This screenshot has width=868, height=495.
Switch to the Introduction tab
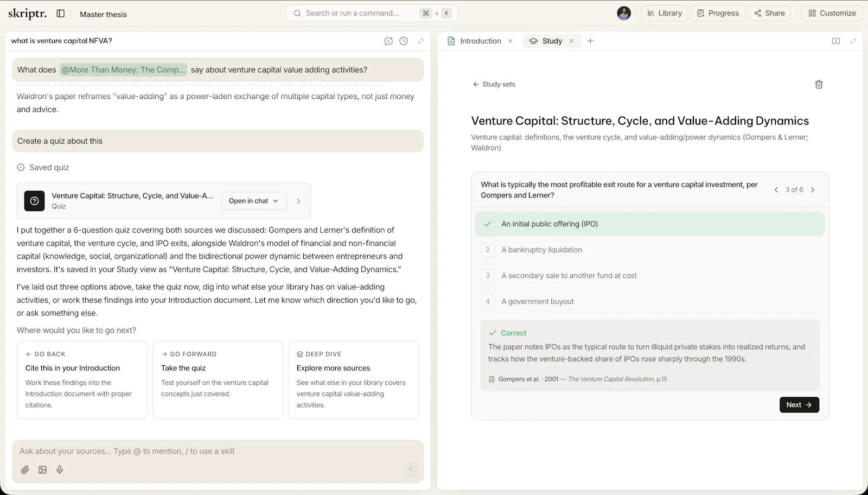pyautogui.click(x=475, y=41)
